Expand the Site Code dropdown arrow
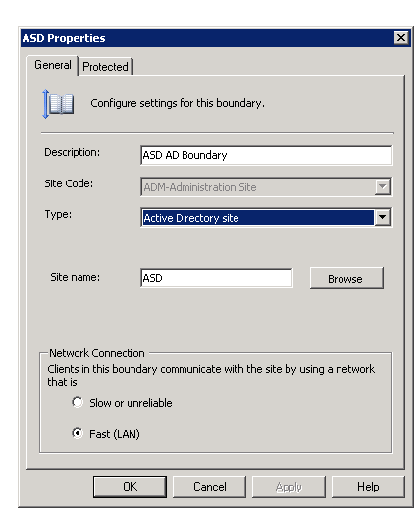The image size is (420, 518). tap(382, 187)
